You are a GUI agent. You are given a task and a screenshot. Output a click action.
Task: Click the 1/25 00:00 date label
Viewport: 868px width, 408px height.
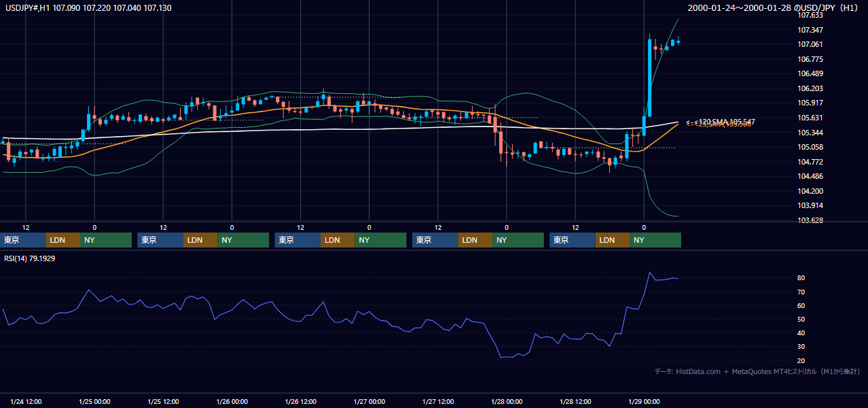pyautogui.click(x=94, y=402)
